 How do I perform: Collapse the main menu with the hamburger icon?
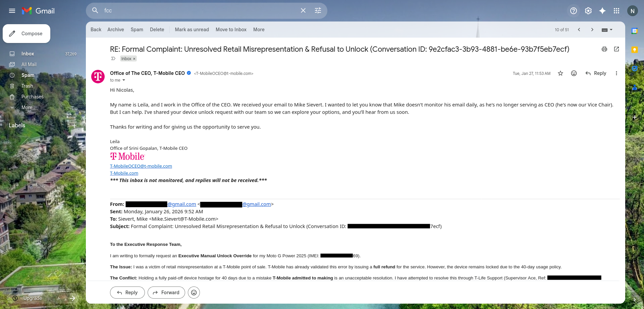point(12,10)
